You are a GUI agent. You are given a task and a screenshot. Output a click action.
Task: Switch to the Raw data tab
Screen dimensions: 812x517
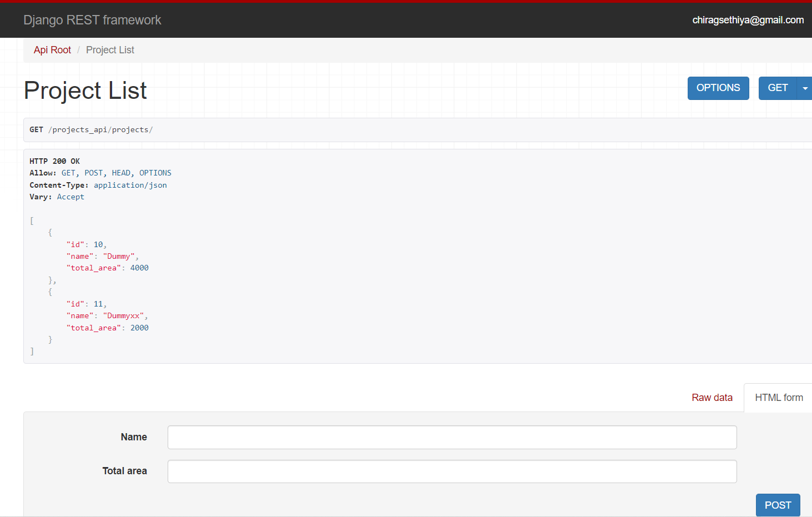click(x=712, y=397)
